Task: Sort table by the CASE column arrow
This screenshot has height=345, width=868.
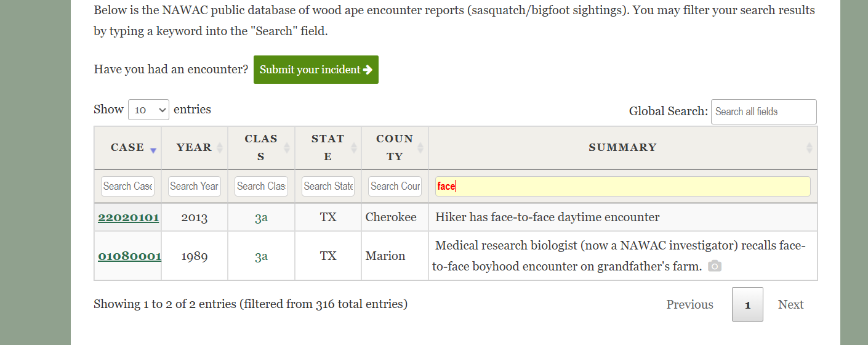Action: 153,150
